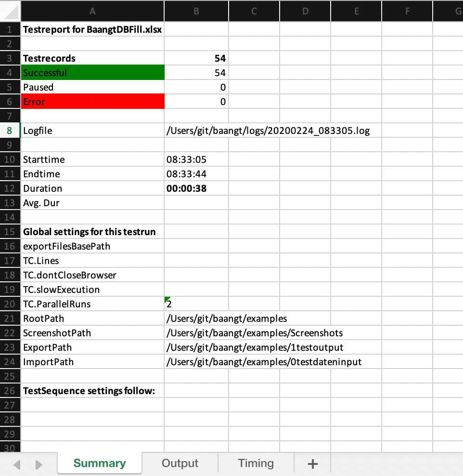
Task: Select the Summary sheet tab
Action: [x=100, y=463]
